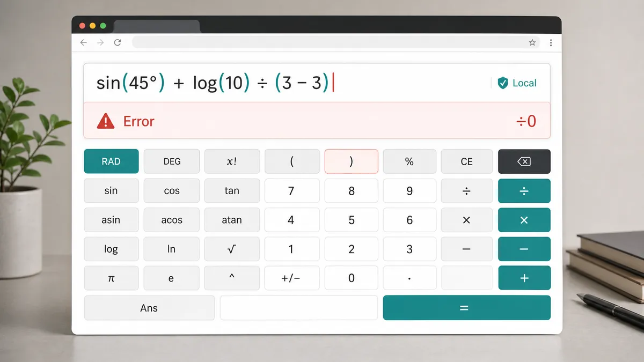Click the cos function key
Viewport: 644px width, 362px height.
(x=172, y=191)
